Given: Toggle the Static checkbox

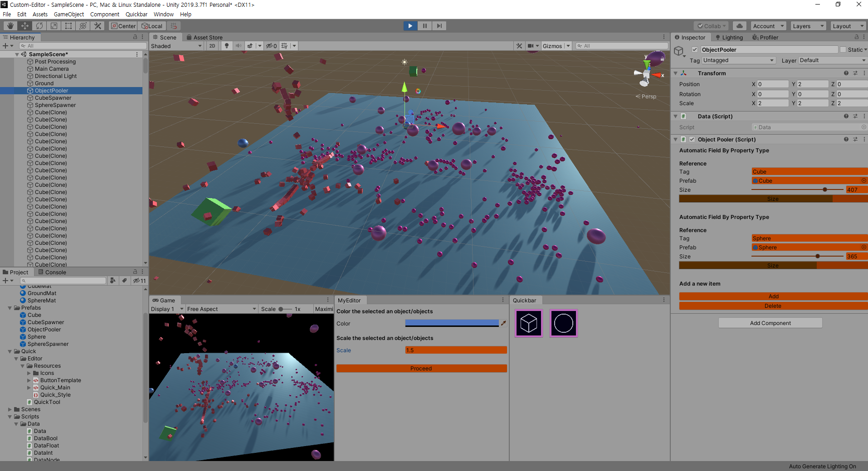Looking at the screenshot, I should coord(843,49).
